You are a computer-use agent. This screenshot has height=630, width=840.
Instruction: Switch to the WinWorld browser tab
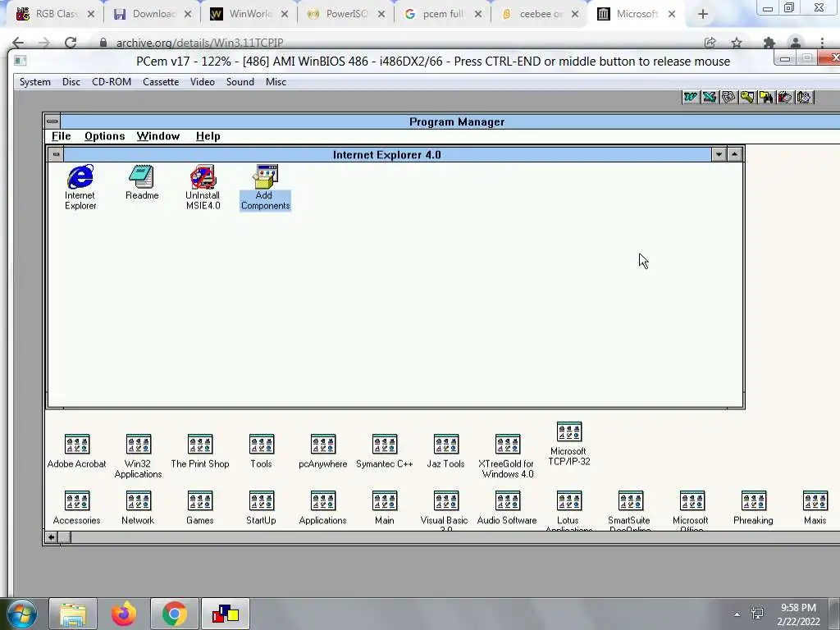(x=249, y=14)
